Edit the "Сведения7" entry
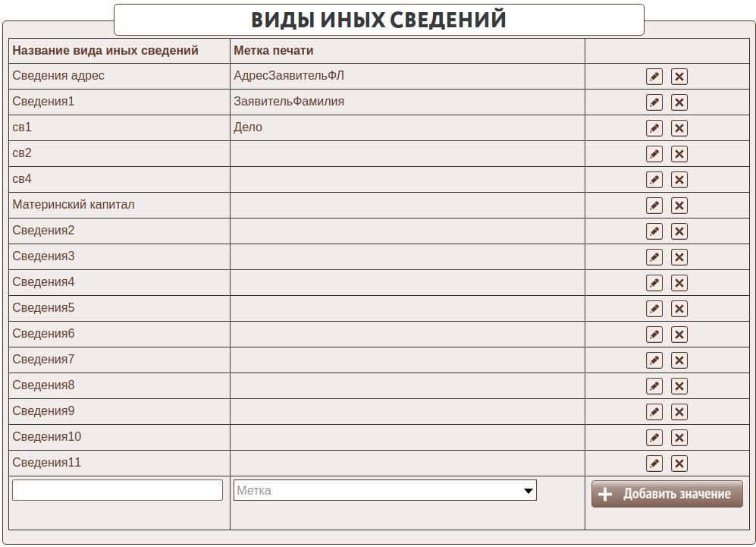The image size is (756, 547). (654, 360)
